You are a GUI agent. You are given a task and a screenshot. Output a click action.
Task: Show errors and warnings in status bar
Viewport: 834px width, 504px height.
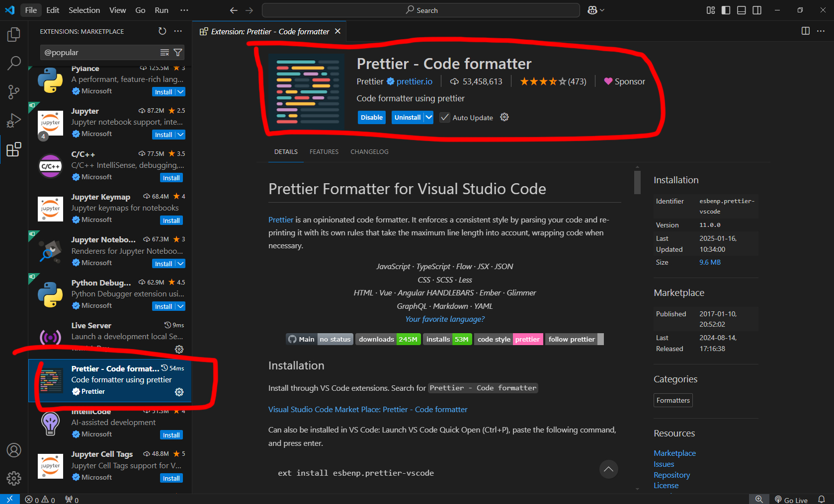pyautogui.click(x=40, y=500)
